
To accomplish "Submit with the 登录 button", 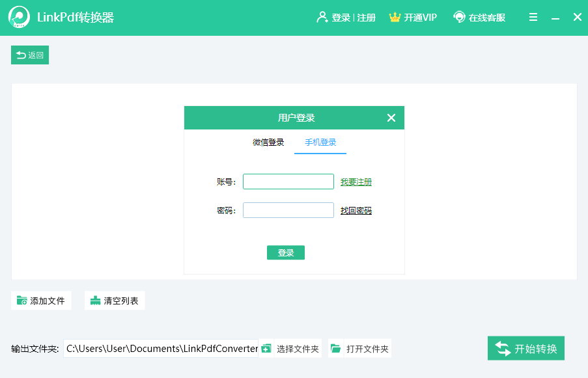I will pyautogui.click(x=286, y=252).
